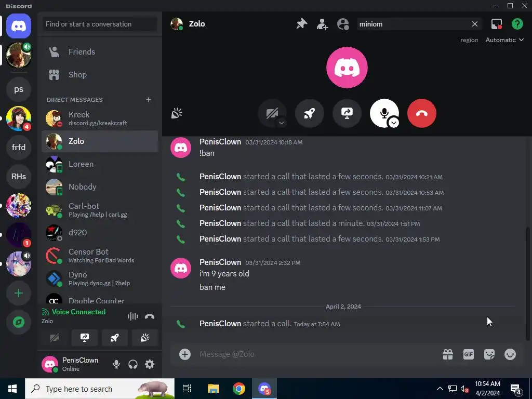Screen dimensions: 532x399
Task: Show hidden system tray icons arrow
Action: pos(440,389)
